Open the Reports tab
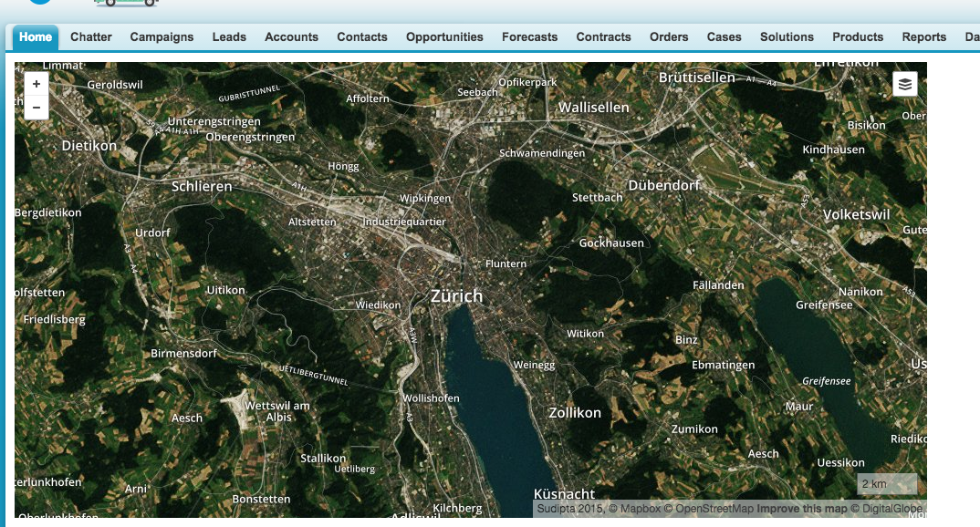Screen dimensions: 980x527 coord(924,37)
